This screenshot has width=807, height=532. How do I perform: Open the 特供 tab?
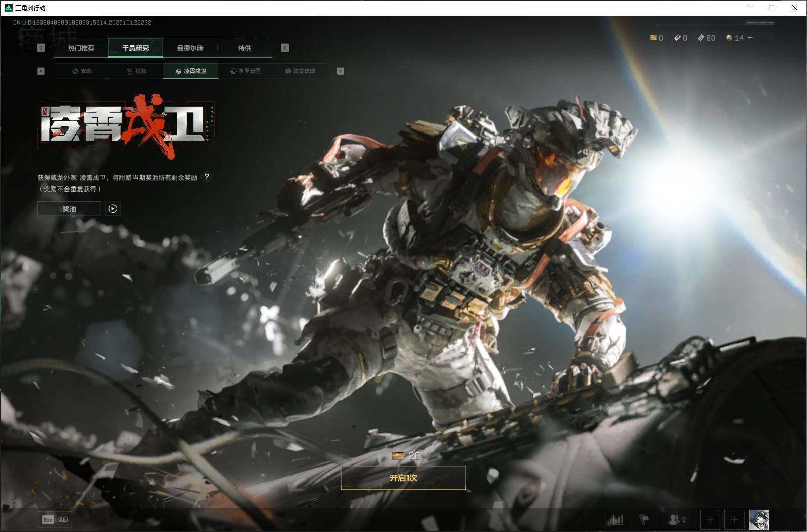coord(245,48)
